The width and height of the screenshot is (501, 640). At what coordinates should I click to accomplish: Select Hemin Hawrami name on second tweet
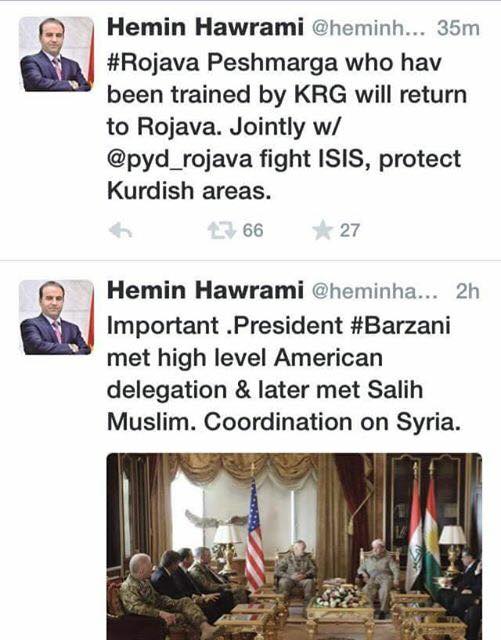tap(205, 291)
